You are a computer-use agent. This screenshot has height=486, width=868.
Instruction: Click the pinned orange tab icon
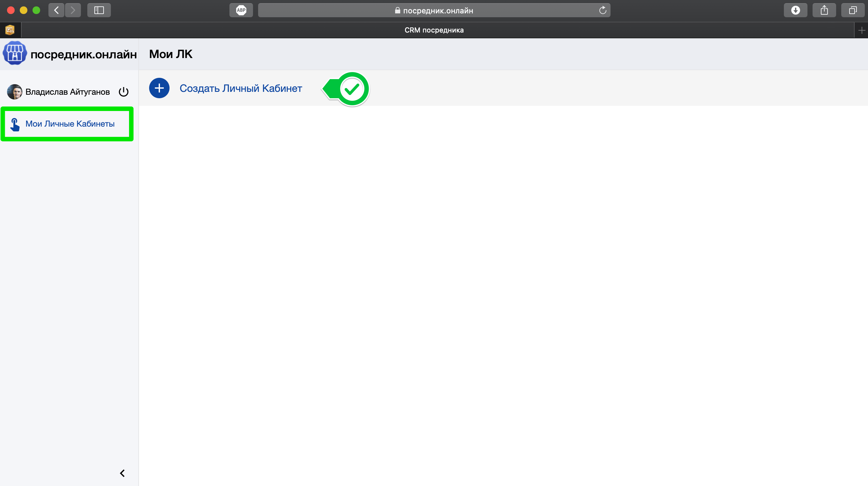point(10,30)
